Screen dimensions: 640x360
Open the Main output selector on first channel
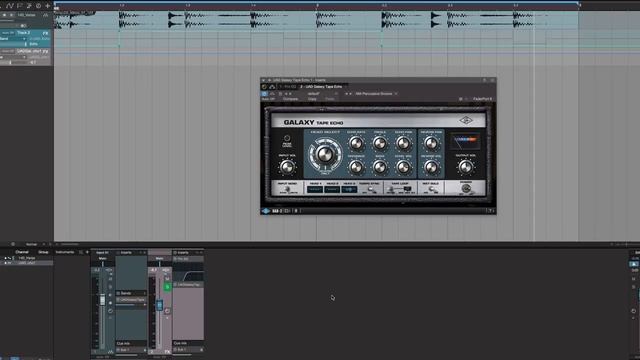(x=103, y=258)
